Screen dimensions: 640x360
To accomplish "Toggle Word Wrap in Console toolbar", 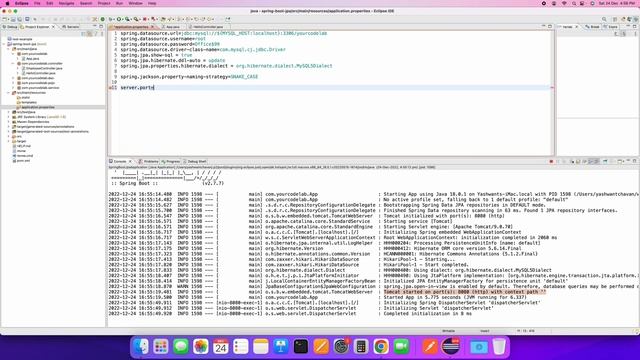I will [x=584, y=162].
